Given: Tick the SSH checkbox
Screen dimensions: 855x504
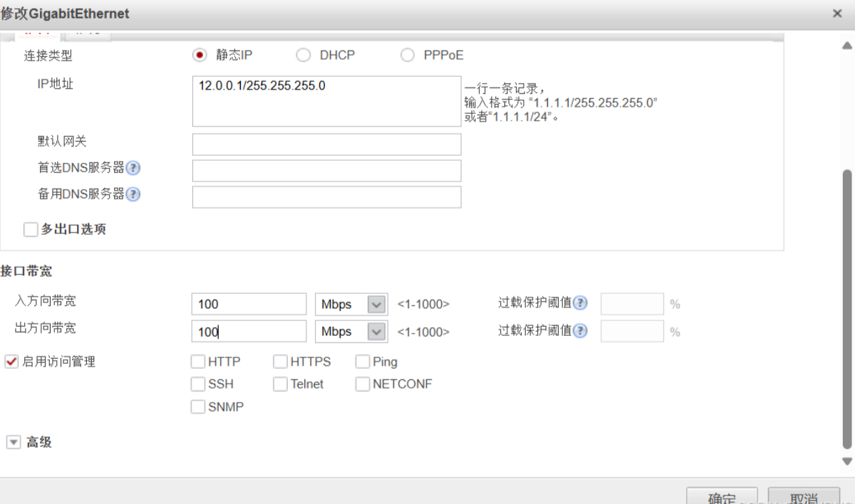Looking at the screenshot, I should (x=198, y=384).
